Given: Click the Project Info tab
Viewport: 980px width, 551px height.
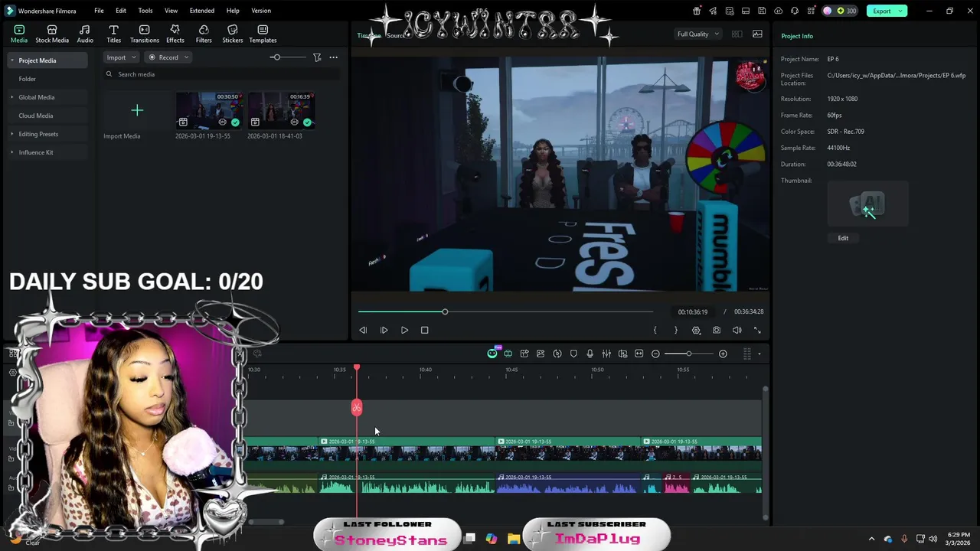Looking at the screenshot, I should point(797,36).
